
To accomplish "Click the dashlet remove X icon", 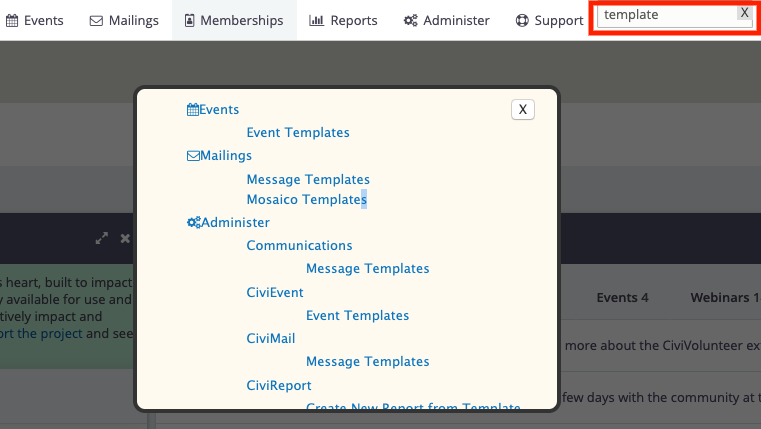I will pos(125,238).
